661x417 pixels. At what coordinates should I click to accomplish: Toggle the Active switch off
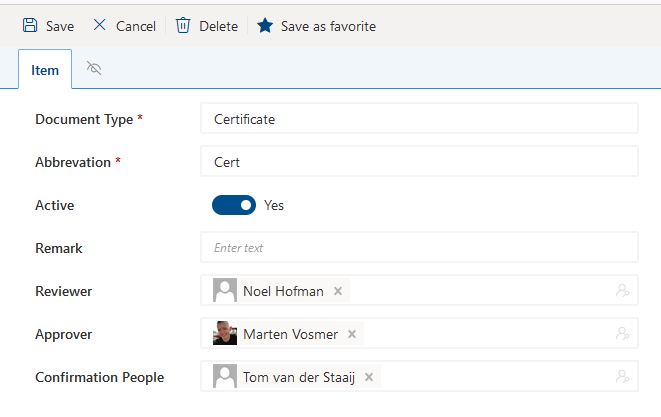tap(234, 205)
